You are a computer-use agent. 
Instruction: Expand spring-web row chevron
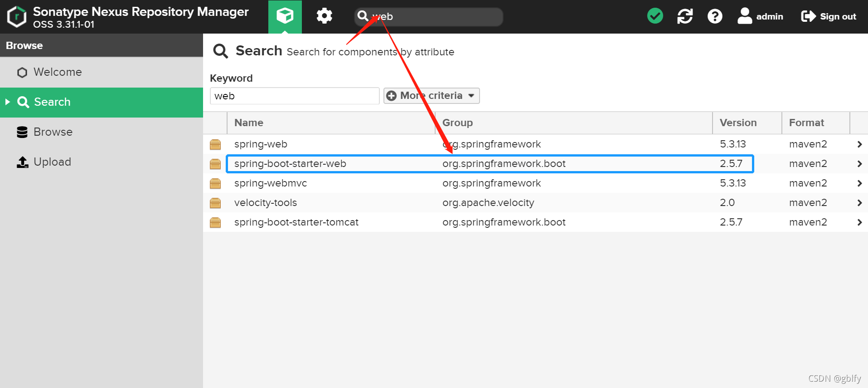[859, 144]
